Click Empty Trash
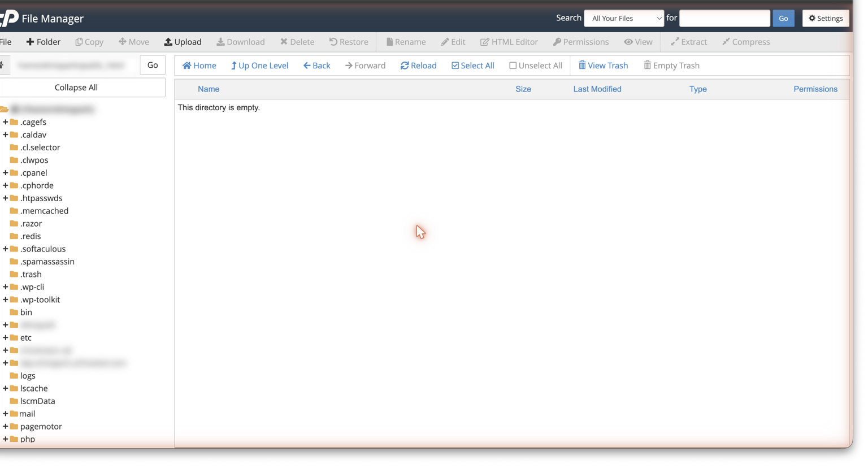This screenshot has height=473, width=868. pyautogui.click(x=671, y=66)
